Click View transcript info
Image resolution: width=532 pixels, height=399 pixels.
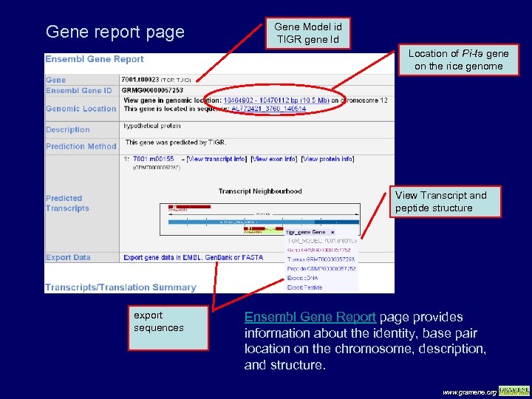coord(216,159)
